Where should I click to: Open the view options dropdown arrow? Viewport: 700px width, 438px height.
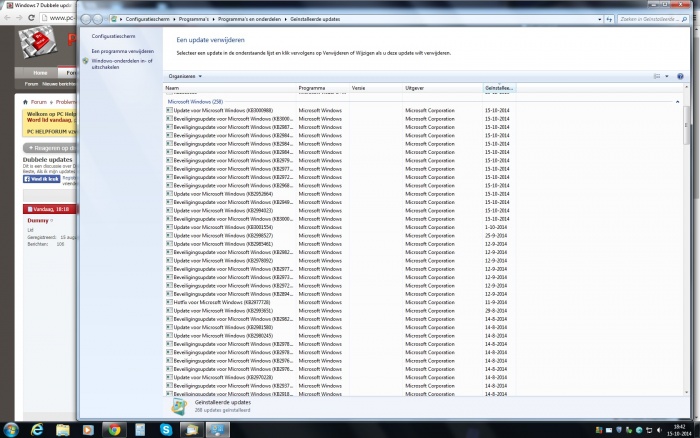click(x=667, y=76)
